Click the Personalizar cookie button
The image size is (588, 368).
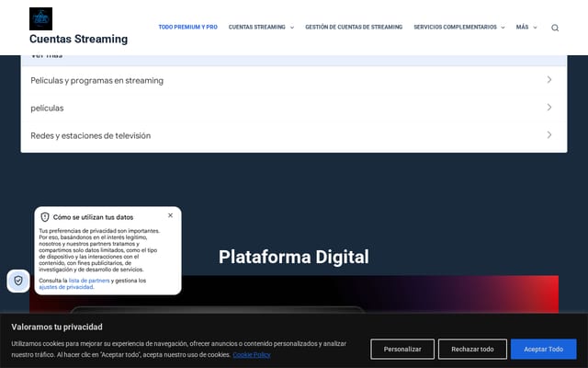click(x=402, y=350)
